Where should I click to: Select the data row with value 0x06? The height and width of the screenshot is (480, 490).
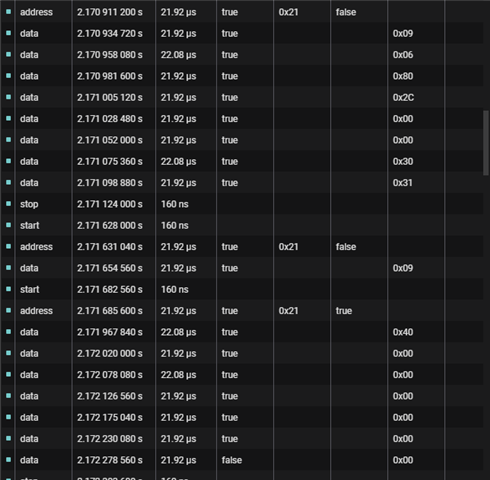pyautogui.click(x=242, y=54)
